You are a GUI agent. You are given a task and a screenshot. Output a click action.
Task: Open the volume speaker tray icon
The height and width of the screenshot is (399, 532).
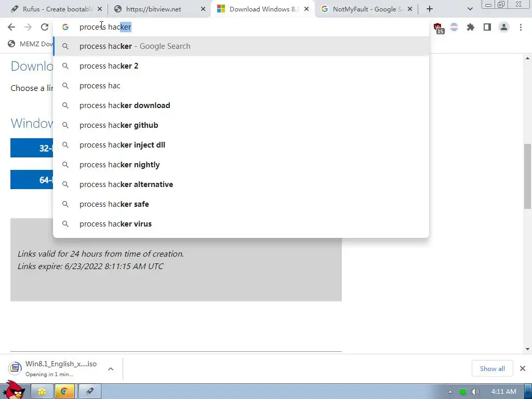tap(475, 392)
